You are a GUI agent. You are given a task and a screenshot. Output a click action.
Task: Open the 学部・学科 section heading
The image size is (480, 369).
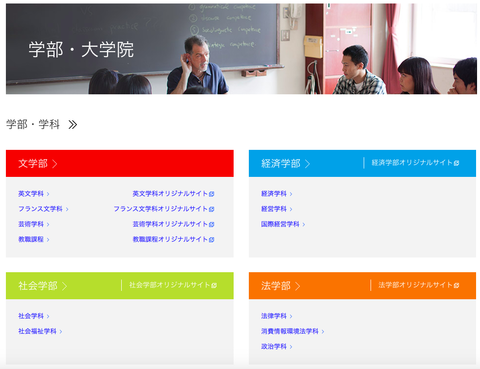coord(33,125)
